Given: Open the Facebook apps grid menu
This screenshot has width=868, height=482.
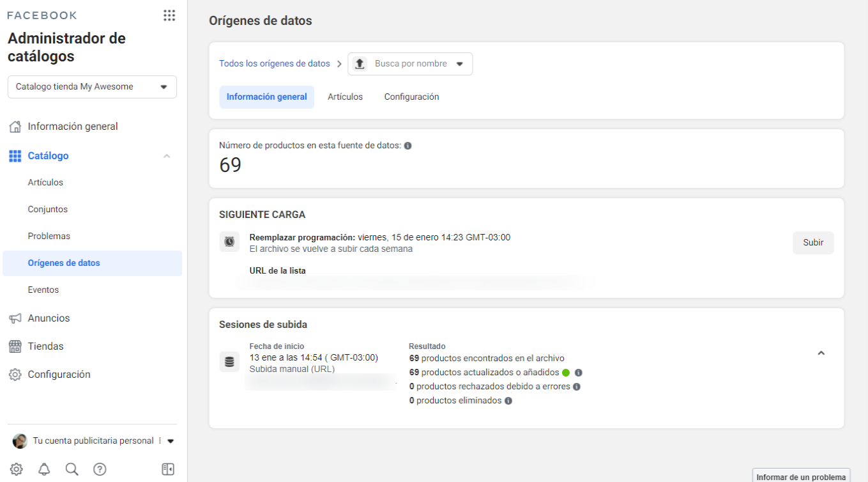Looking at the screenshot, I should 169,15.
